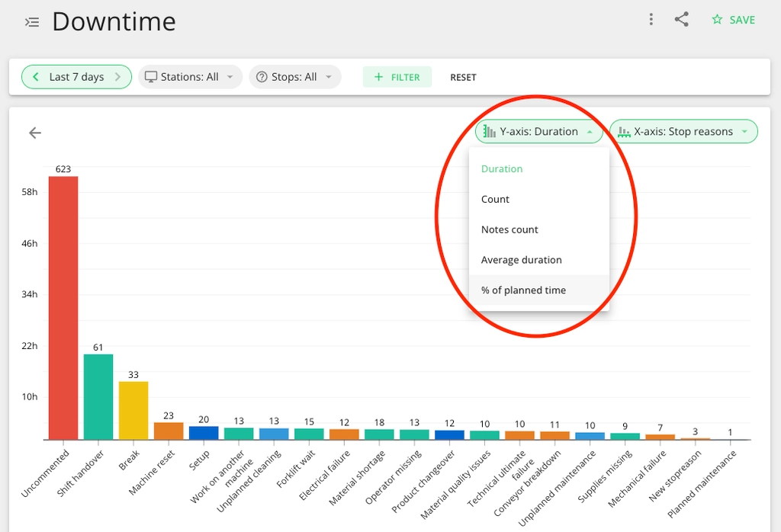Open the three-dot more options menu
781x532 pixels.
[651, 19]
